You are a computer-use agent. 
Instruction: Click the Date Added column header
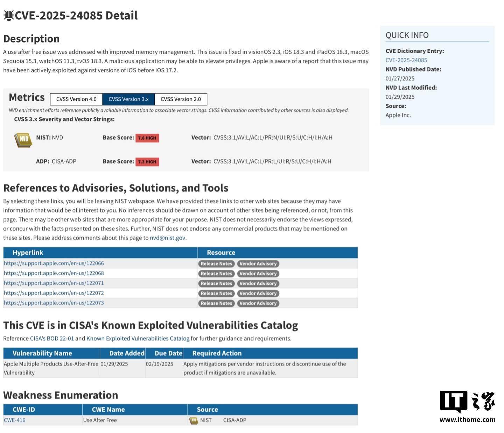[122, 353]
